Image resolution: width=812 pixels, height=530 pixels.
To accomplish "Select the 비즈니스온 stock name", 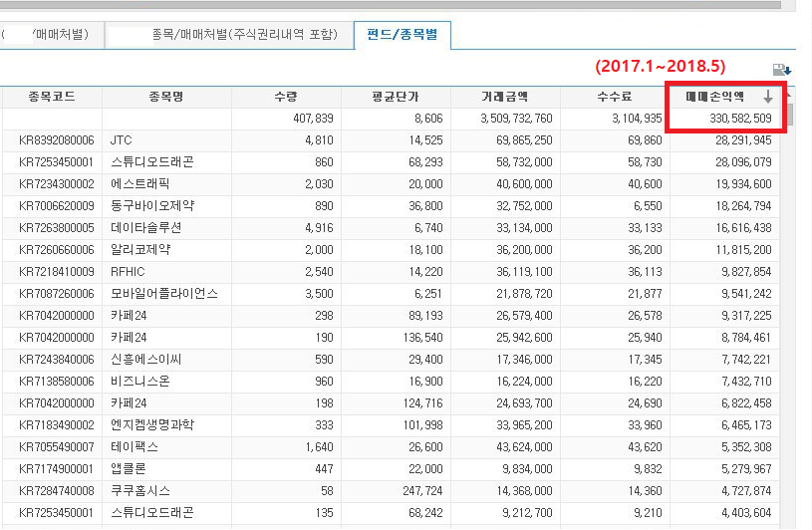I will (139, 381).
